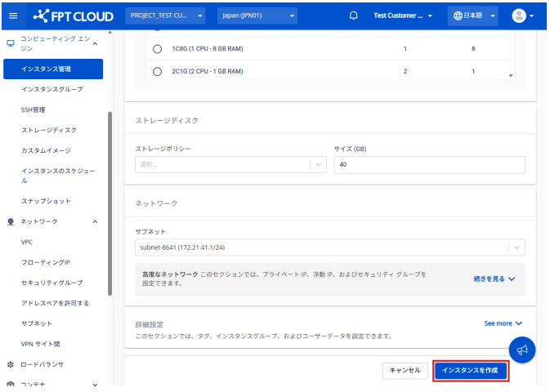The height and width of the screenshot is (392, 550).
Task: Click the キャンセル button
Action: click(405, 370)
